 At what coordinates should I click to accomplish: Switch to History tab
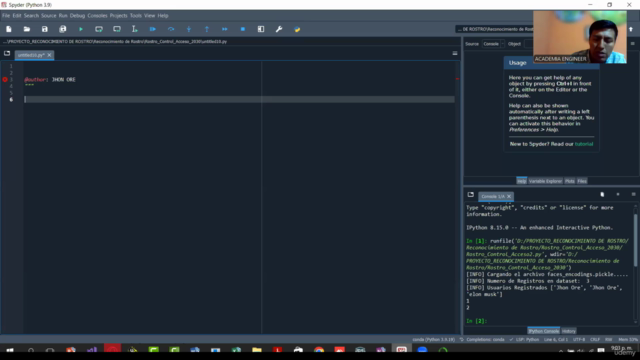click(x=569, y=331)
